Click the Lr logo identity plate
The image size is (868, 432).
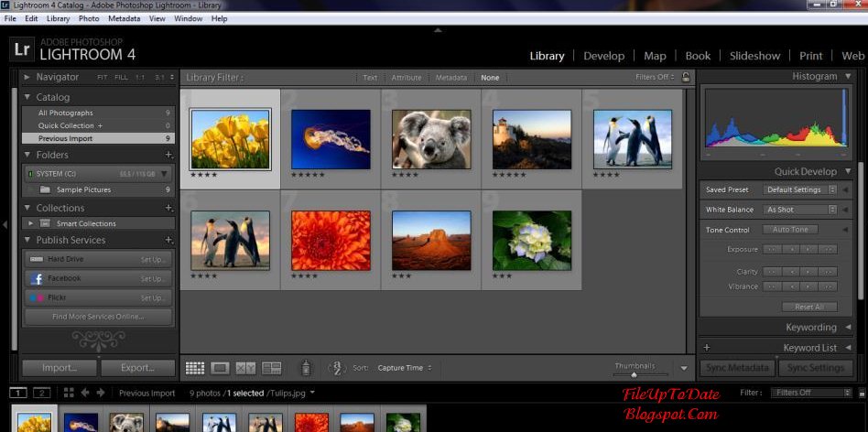[x=22, y=49]
